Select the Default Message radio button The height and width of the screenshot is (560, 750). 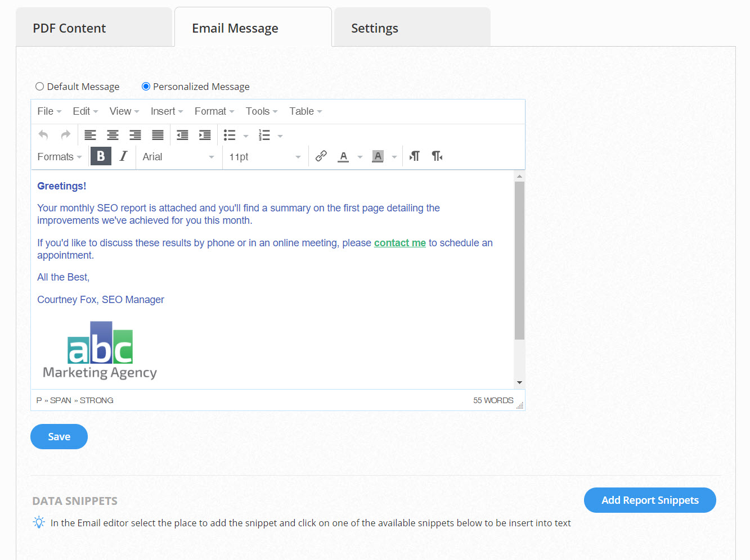[40, 87]
